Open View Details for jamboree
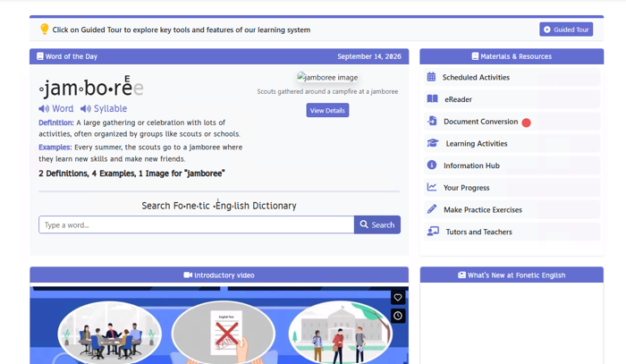Image resolution: width=626 pixels, height=364 pixels. click(x=327, y=111)
